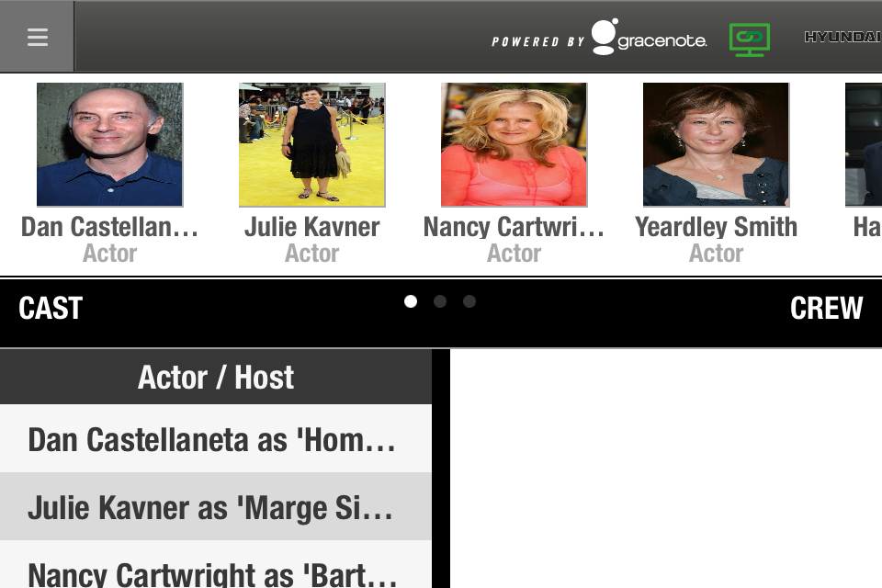Go to second carousel page dot

coord(440,301)
